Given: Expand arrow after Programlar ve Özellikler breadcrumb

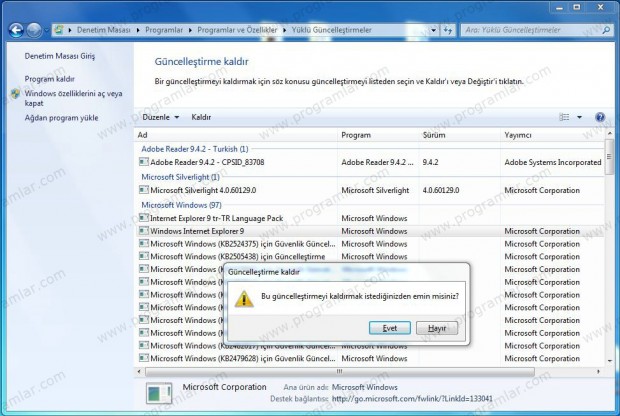Looking at the screenshot, I should click(x=285, y=30).
